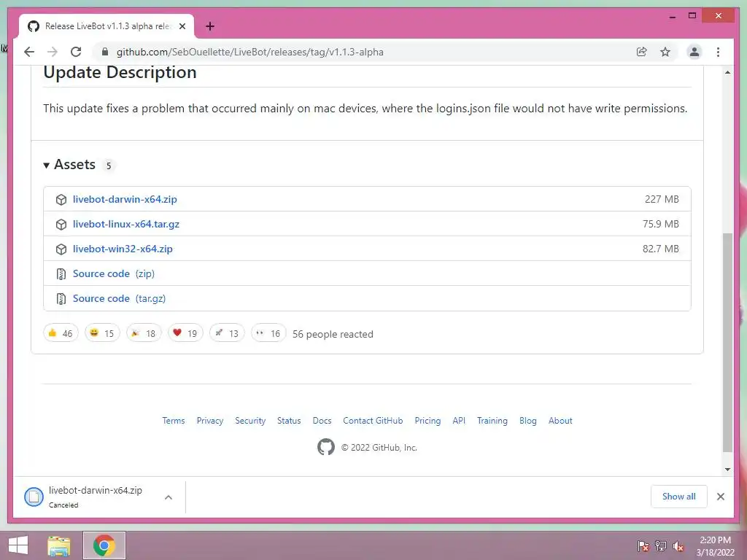Click the padlock site info icon
Image resolution: width=747 pixels, height=560 pixels.
click(x=105, y=52)
